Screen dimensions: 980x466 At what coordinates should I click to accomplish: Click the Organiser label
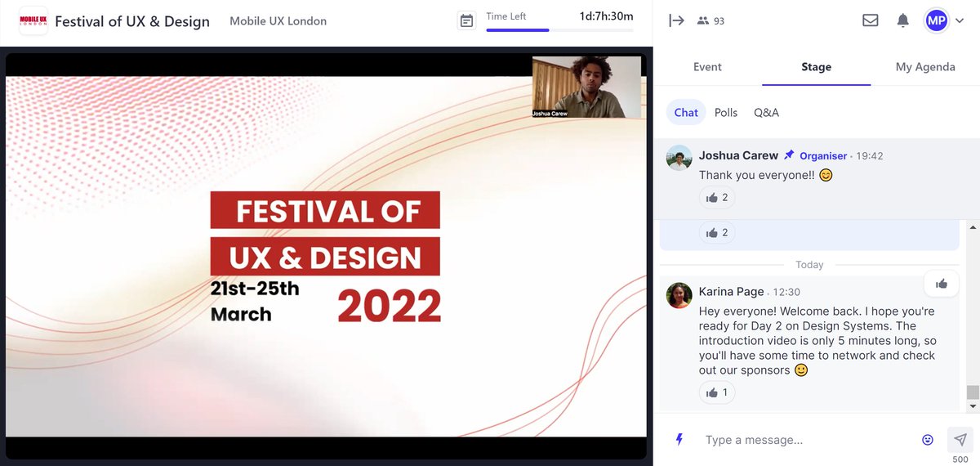click(x=823, y=155)
